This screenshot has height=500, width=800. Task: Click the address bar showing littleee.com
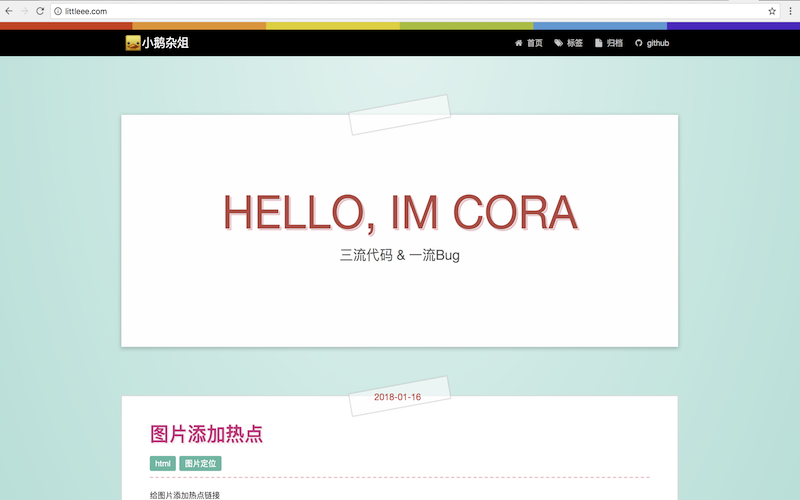[400, 10]
